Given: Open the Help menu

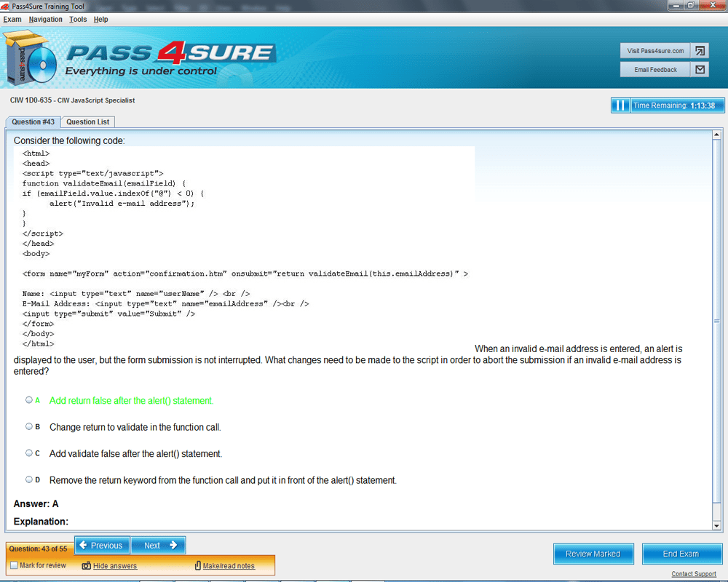Looking at the screenshot, I should tap(100, 20).
